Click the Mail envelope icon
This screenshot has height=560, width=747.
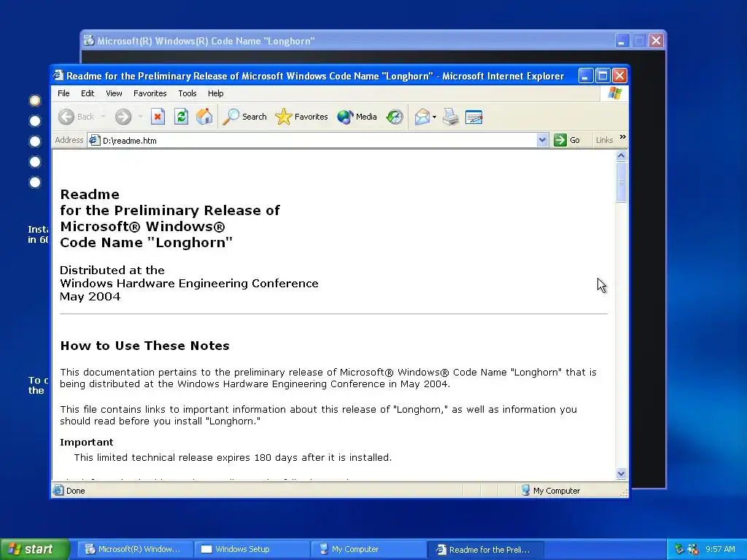click(x=422, y=117)
